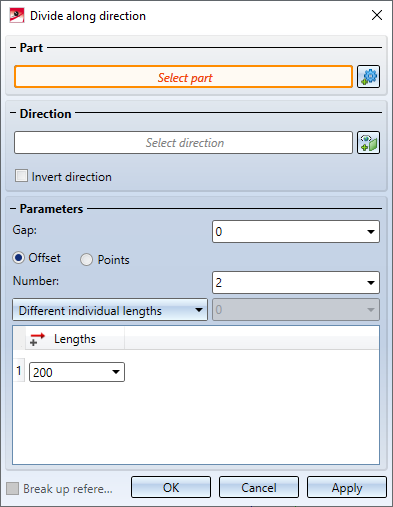Click the Cancel button
Viewport: 393px width, 507px height.
click(259, 487)
